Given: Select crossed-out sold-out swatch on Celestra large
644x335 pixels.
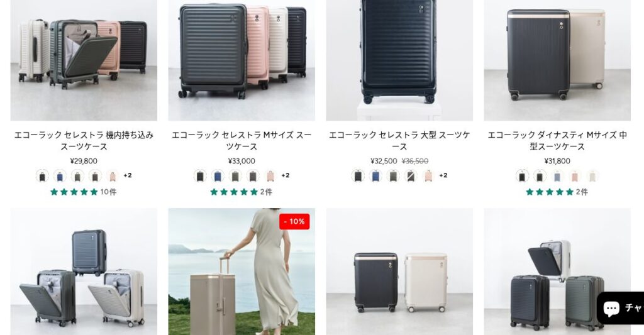Looking at the screenshot, I should [411, 176].
